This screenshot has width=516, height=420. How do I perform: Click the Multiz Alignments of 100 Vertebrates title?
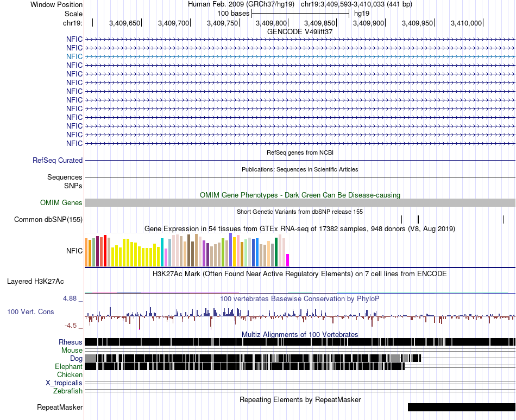tap(300, 335)
